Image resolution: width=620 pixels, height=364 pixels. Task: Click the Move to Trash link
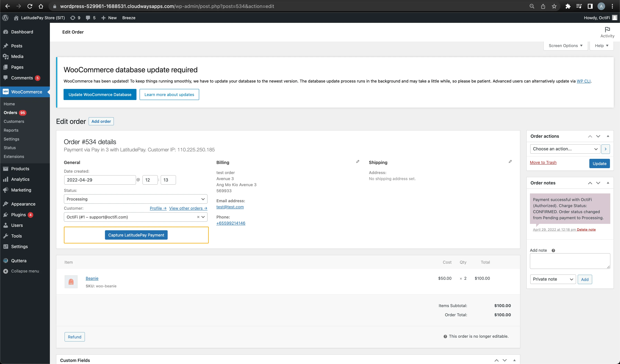tap(543, 162)
